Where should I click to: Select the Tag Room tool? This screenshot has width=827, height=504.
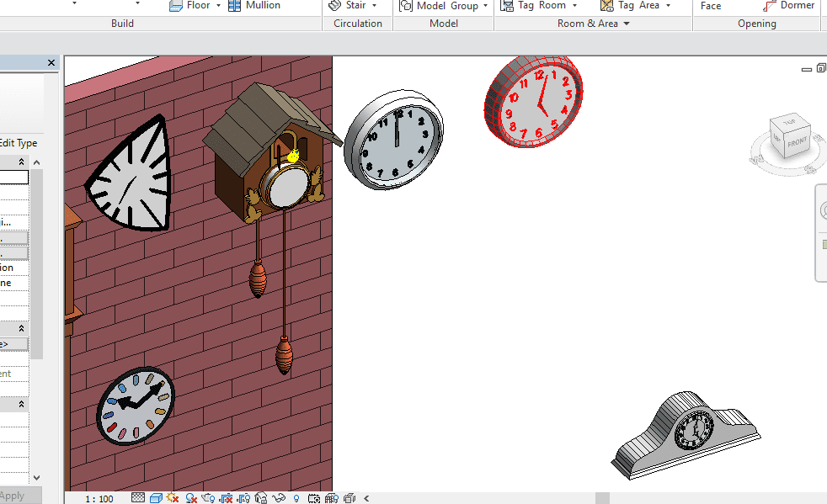(x=507, y=6)
